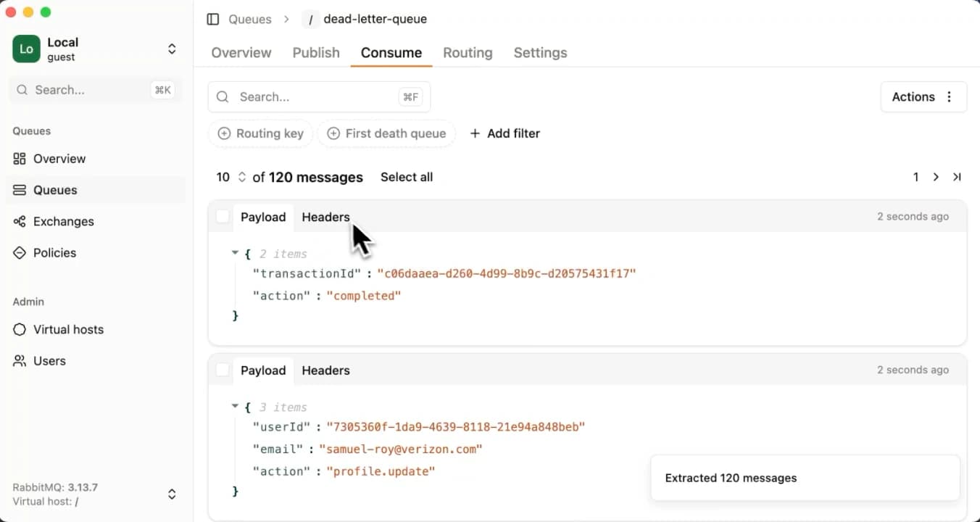Open the Headers tab of the first message
Image resolution: width=980 pixels, height=522 pixels.
325,217
